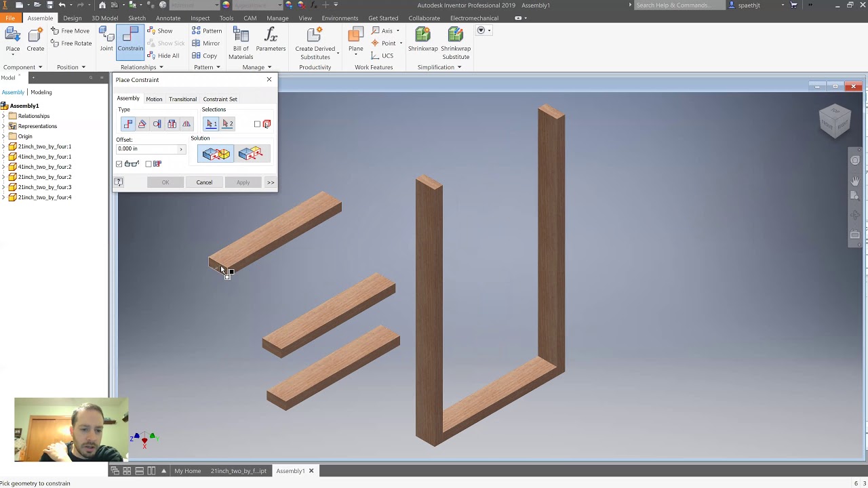Click the Hide All relationships button

(163, 56)
